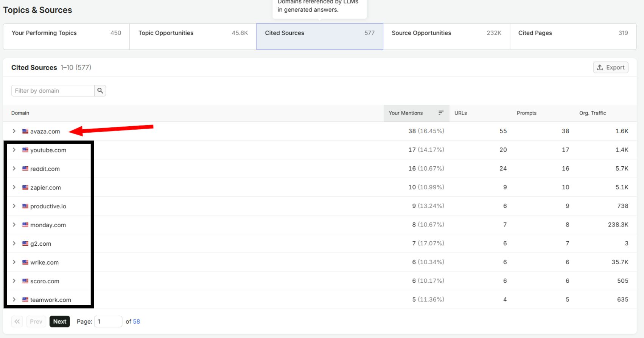Expand the reddit.com row
The height and width of the screenshot is (338, 644).
(14, 169)
